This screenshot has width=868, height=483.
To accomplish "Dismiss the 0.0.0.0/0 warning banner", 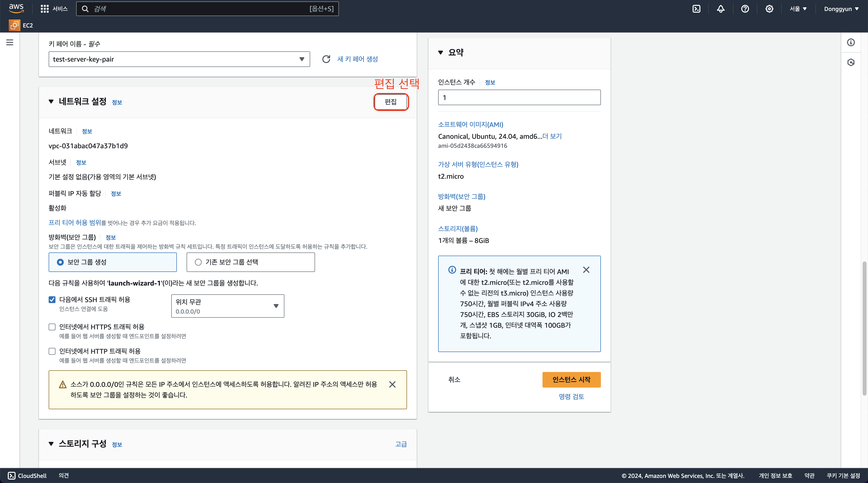I will [392, 384].
